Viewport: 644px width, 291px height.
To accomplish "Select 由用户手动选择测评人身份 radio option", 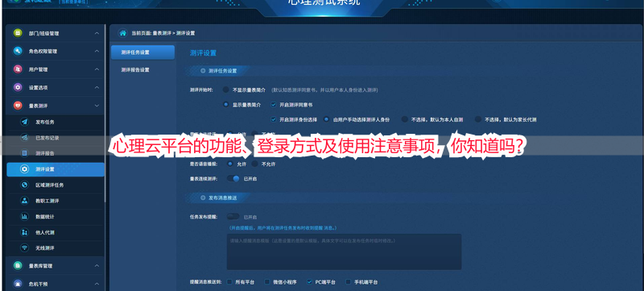I will [x=327, y=119].
